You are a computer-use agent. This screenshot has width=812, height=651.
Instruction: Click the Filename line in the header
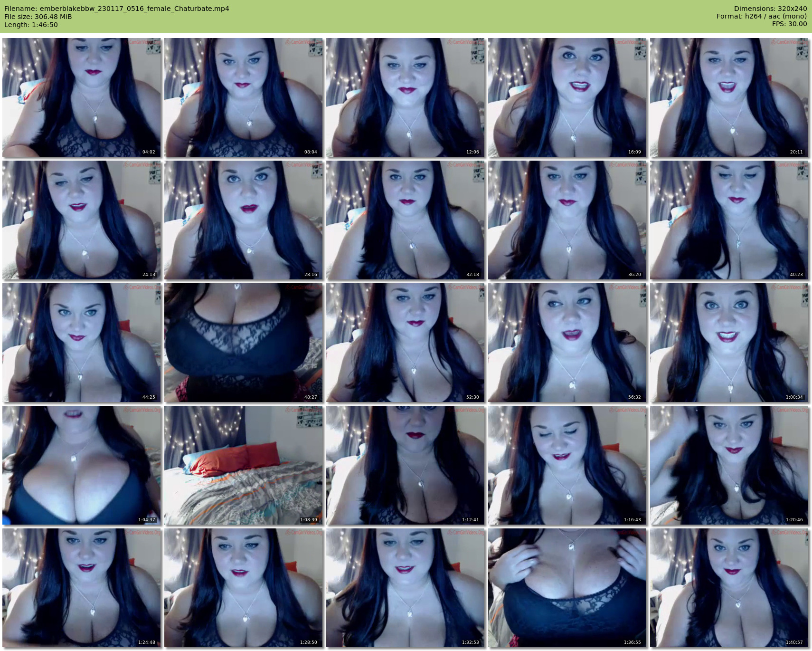(117, 9)
